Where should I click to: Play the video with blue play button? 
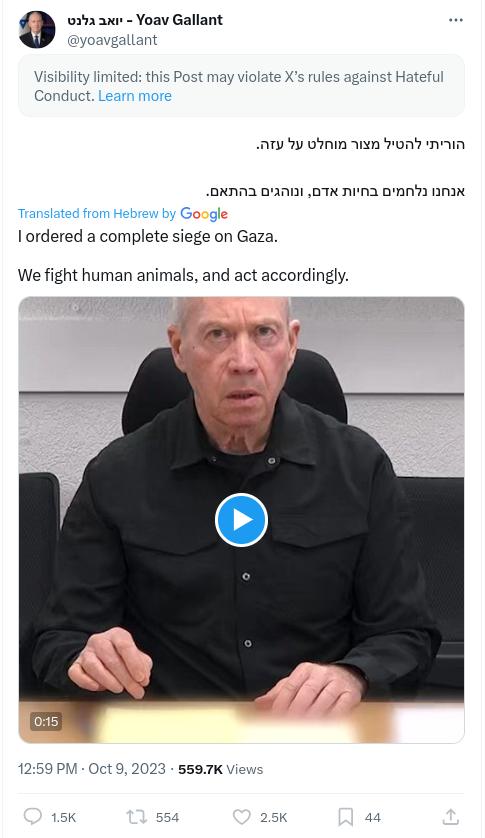pos(241,520)
